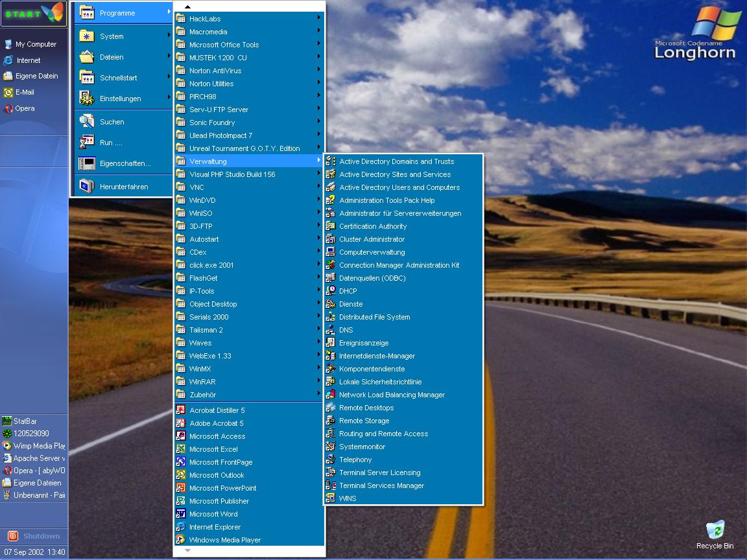Viewport: 747px width, 560px height.
Task: Expand the Zubehör submenu arrow
Action: 318,394
